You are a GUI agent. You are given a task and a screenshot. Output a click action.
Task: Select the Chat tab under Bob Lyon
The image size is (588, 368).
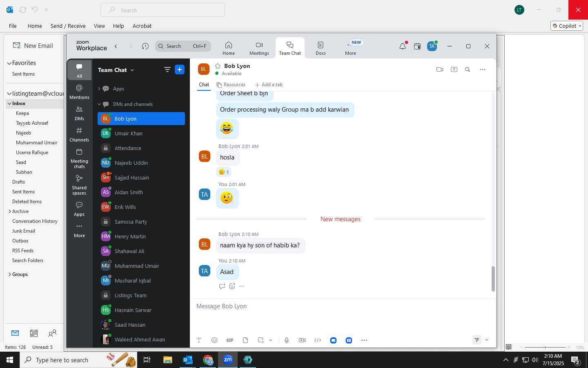204,85
